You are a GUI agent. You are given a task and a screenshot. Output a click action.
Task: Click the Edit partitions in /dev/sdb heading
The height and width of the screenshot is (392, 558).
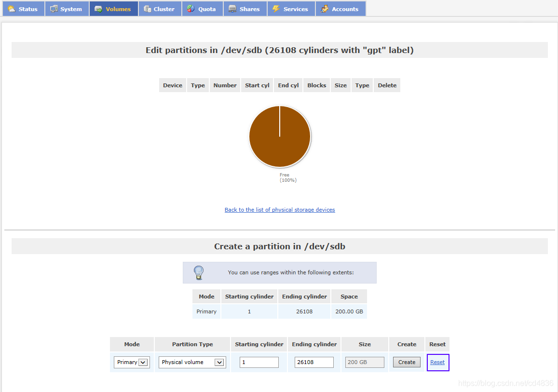280,50
